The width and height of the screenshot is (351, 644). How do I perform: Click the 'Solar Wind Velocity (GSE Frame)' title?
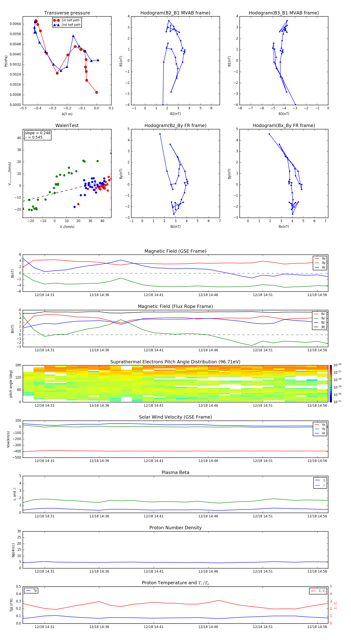click(175, 417)
